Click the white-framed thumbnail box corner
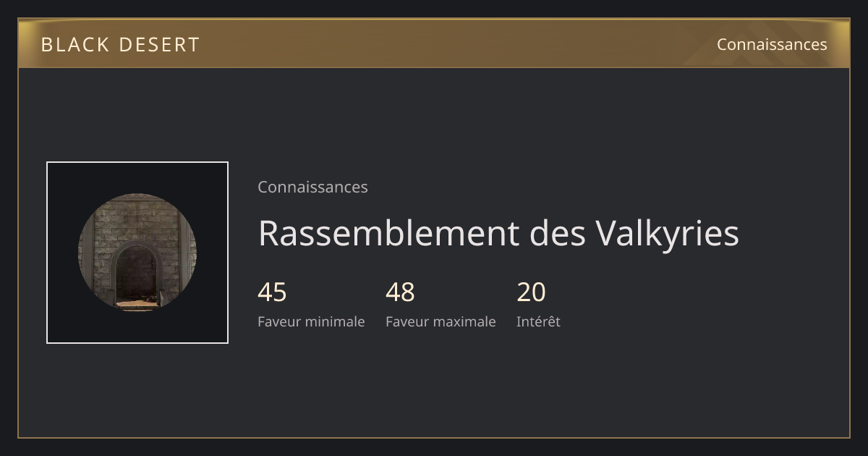868x456 pixels. tap(48, 164)
